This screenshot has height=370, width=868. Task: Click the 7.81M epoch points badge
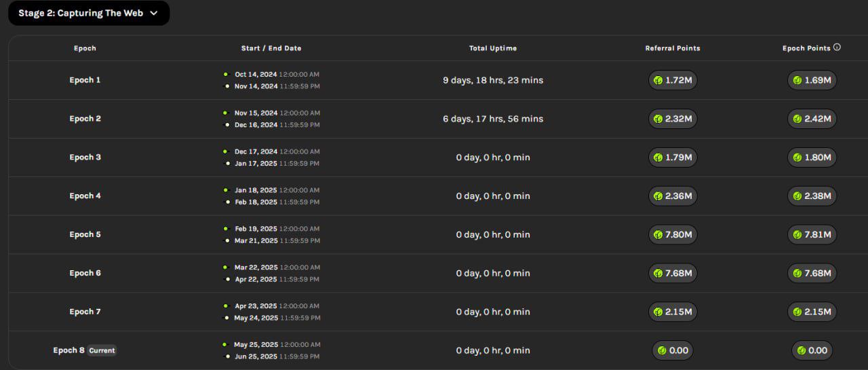click(x=812, y=235)
